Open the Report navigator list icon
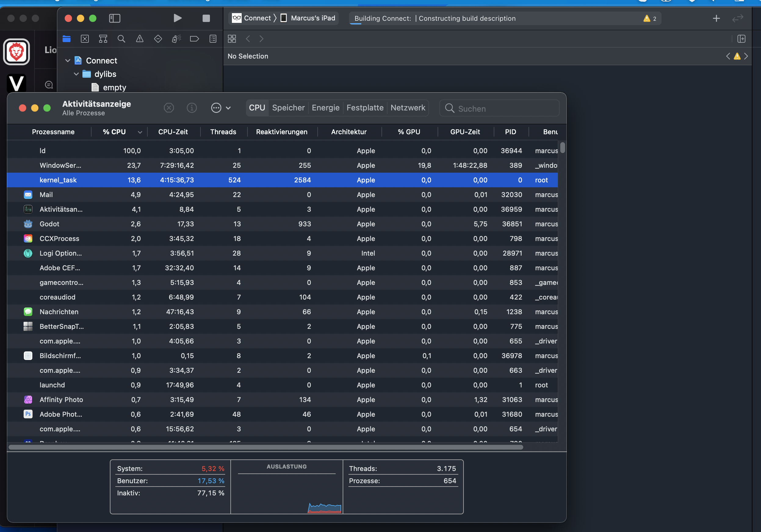761x532 pixels. (x=213, y=39)
